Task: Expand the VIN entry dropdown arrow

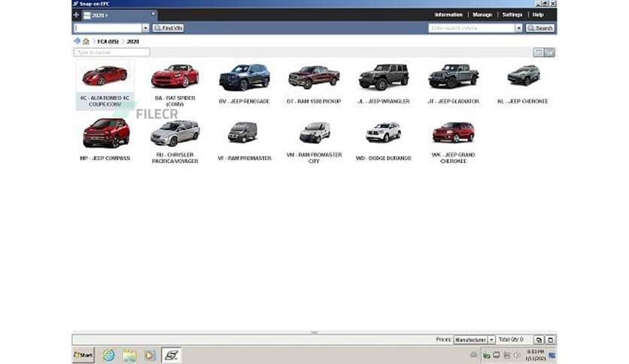Action: pos(145,28)
